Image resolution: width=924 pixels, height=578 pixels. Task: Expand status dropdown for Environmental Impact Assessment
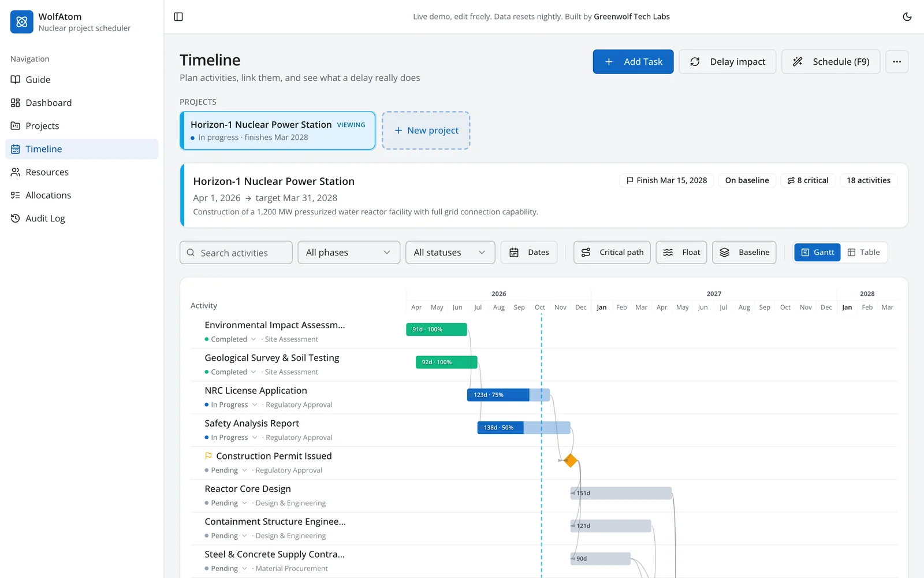(x=254, y=339)
